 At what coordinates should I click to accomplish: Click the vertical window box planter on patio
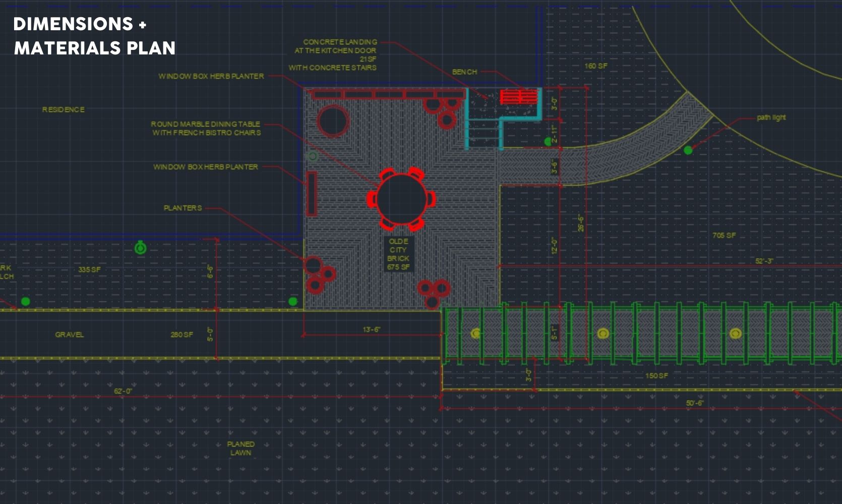pos(312,194)
